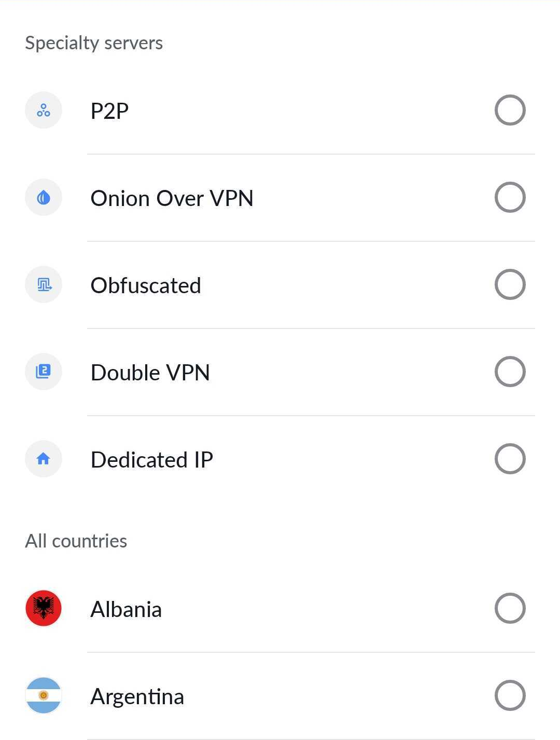
Task: Click the Onion Over VPN icon
Action: click(44, 197)
